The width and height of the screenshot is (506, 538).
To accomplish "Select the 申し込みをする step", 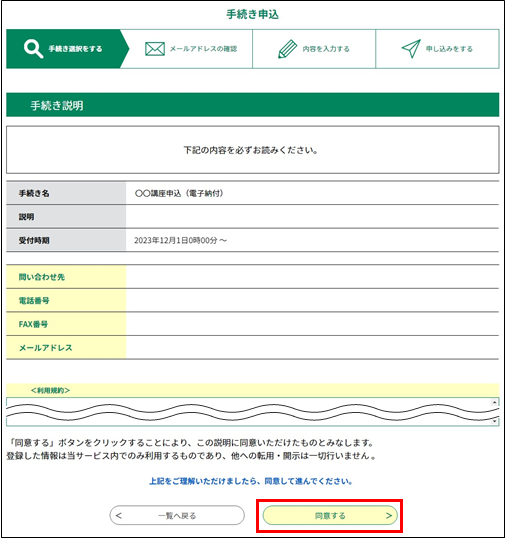I will tap(437, 49).
